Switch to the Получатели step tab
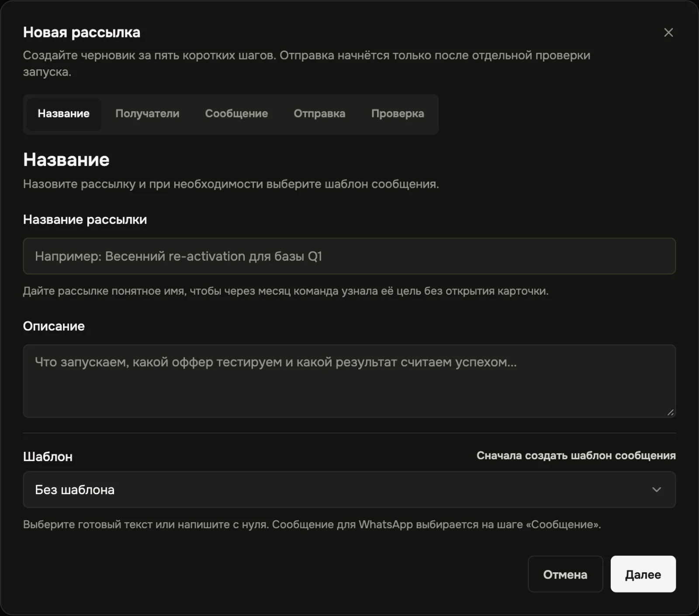The image size is (699, 616). click(x=147, y=114)
